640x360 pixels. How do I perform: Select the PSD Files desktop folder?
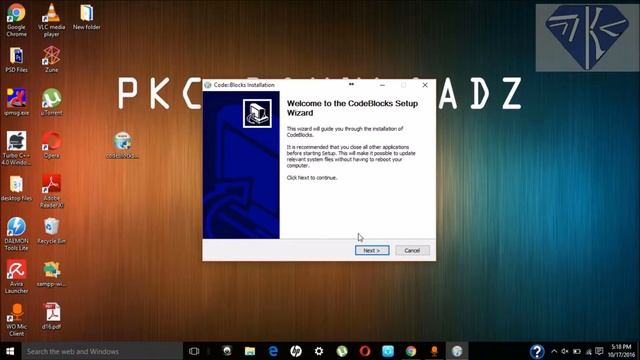[16, 60]
